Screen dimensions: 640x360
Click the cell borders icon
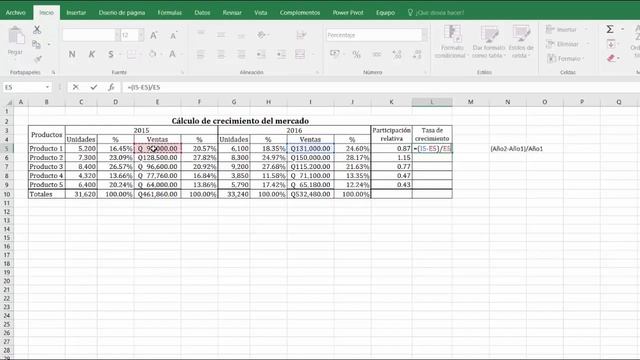click(x=131, y=54)
